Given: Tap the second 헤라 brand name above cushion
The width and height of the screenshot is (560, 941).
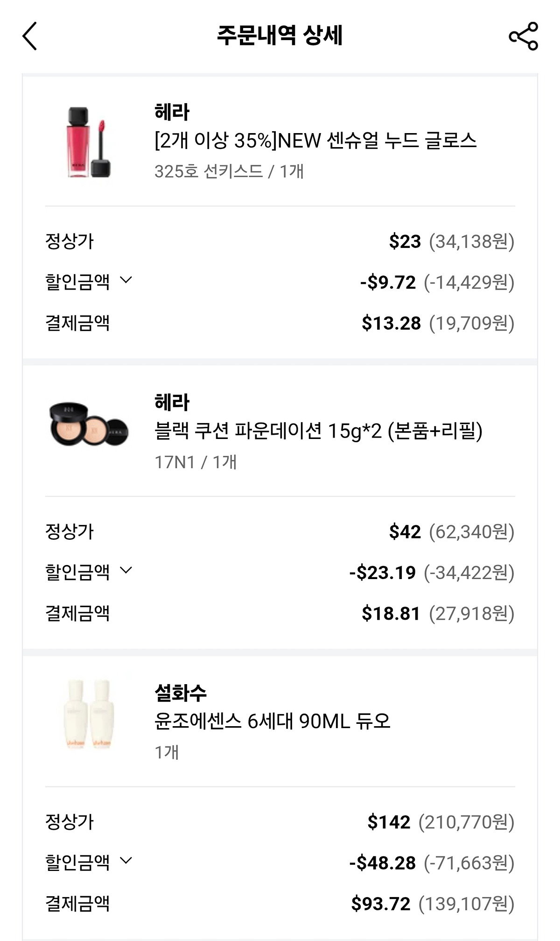Looking at the screenshot, I should (x=172, y=403).
